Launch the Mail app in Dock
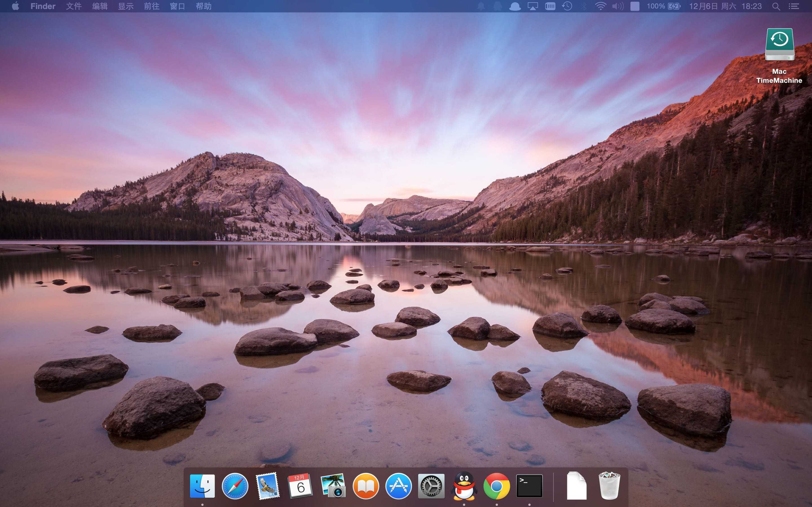The height and width of the screenshot is (507, 812). coord(267,486)
